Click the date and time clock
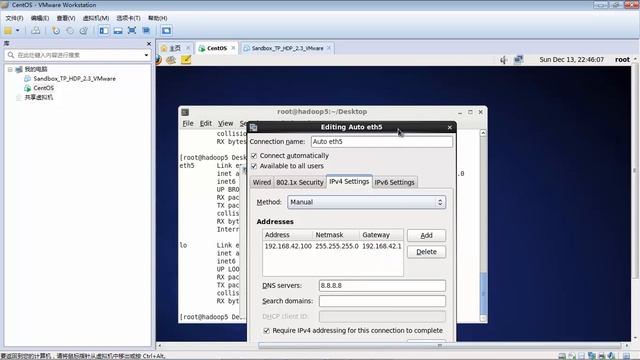 (571, 60)
